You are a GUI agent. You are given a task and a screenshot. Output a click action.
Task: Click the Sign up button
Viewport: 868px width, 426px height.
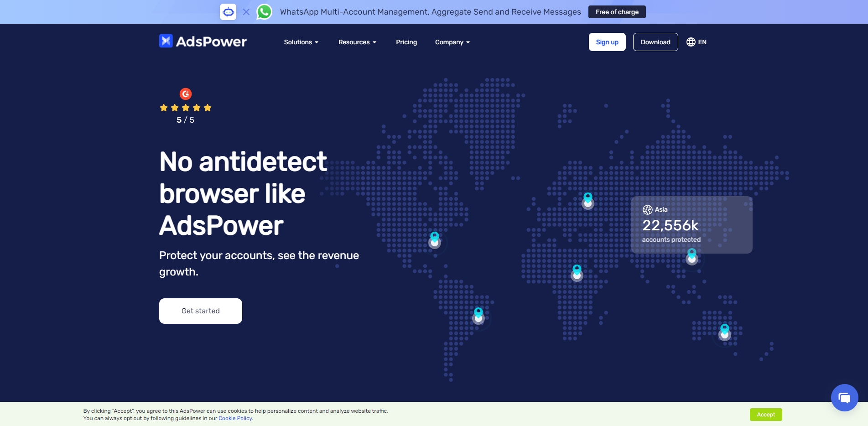(607, 42)
